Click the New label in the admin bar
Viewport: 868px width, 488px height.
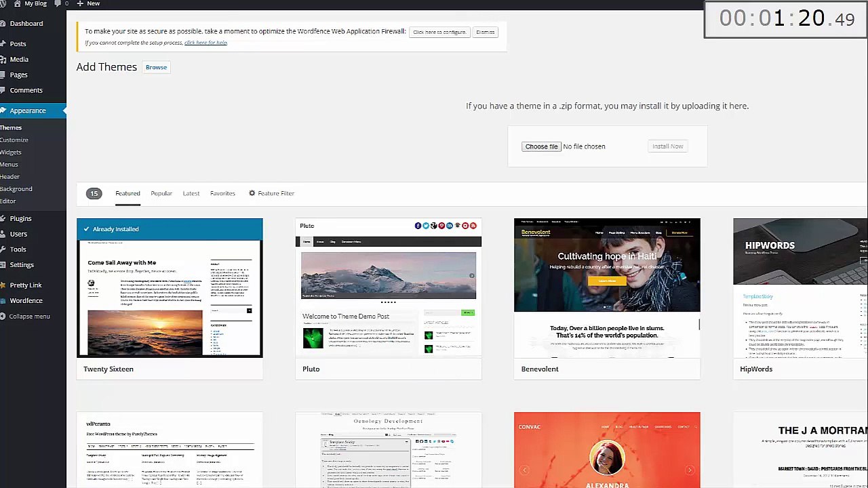(x=94, y=3)
